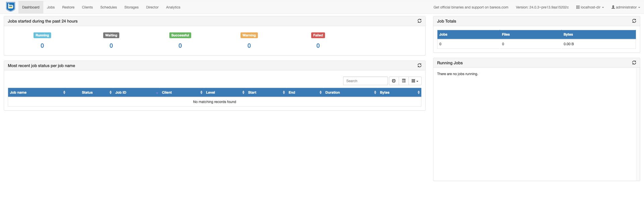Click the Successful jobs count
644x223 pixels.
tap(180, 46)
